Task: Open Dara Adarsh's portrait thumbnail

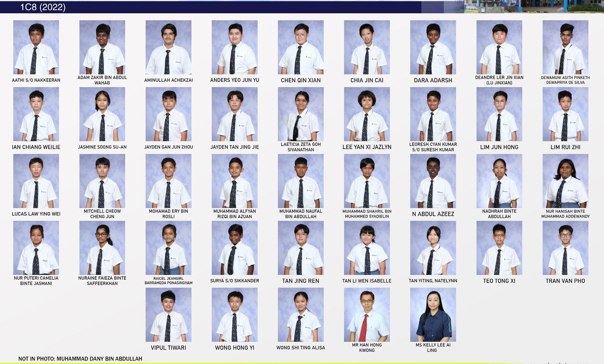Action: 433,47
